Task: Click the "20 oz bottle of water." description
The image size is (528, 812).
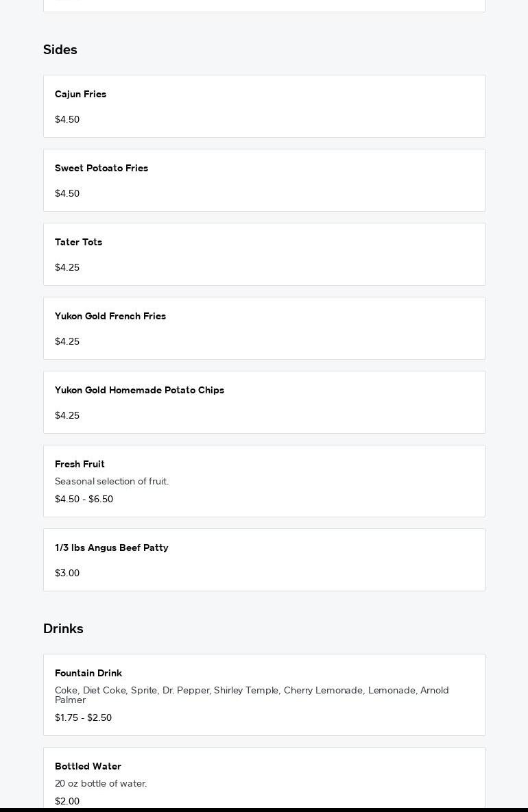Action: tap(101, 784)
